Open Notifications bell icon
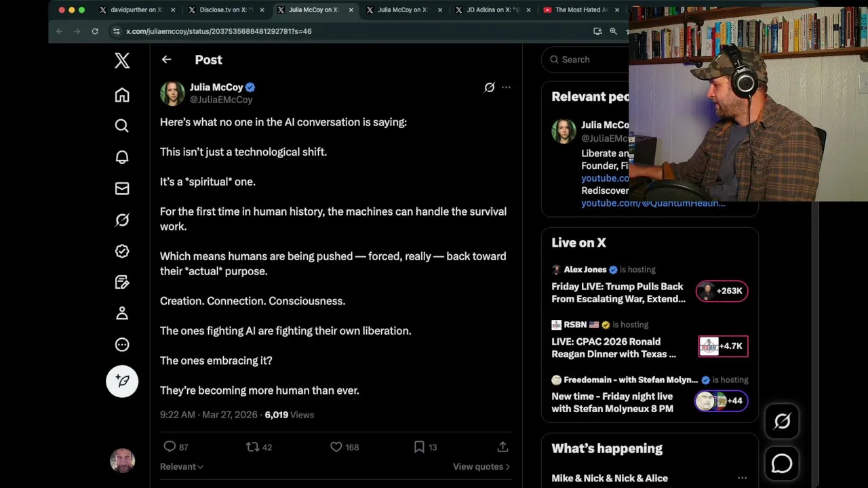 coord(122,157)
